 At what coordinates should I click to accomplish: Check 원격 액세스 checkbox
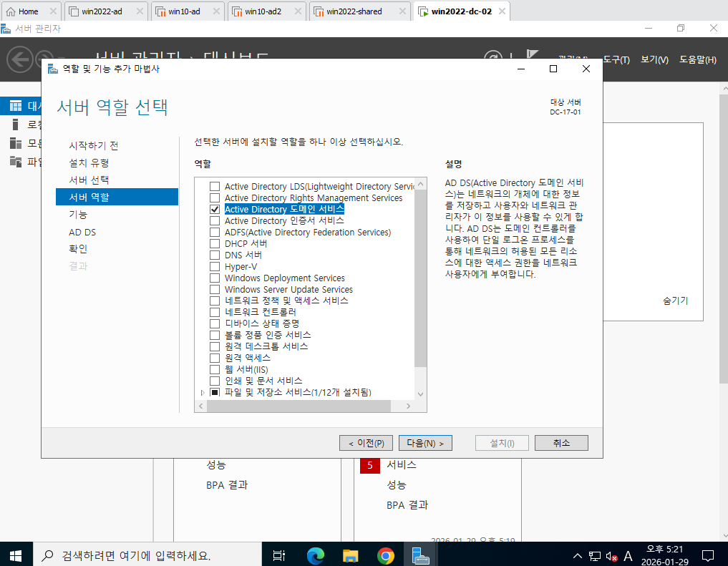[x=215, y=358]
